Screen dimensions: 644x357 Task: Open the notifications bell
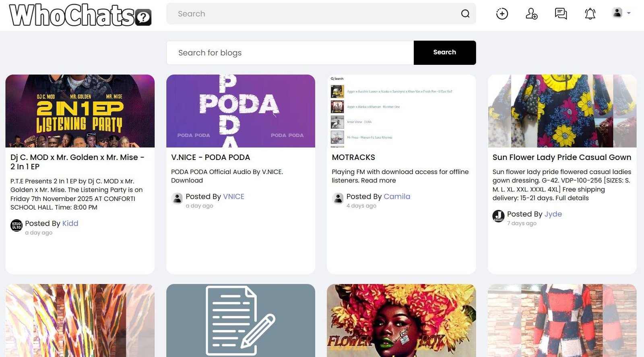click(590, 14)
